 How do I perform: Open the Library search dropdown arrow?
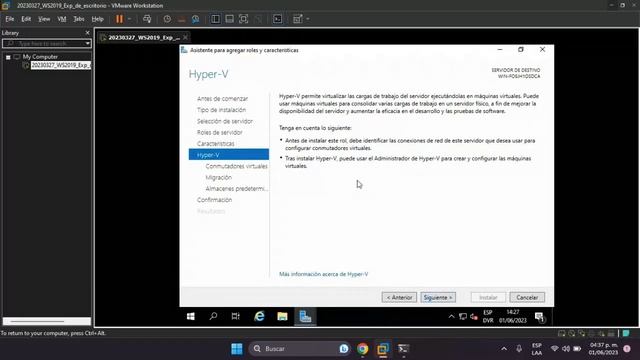pos(88,43)
